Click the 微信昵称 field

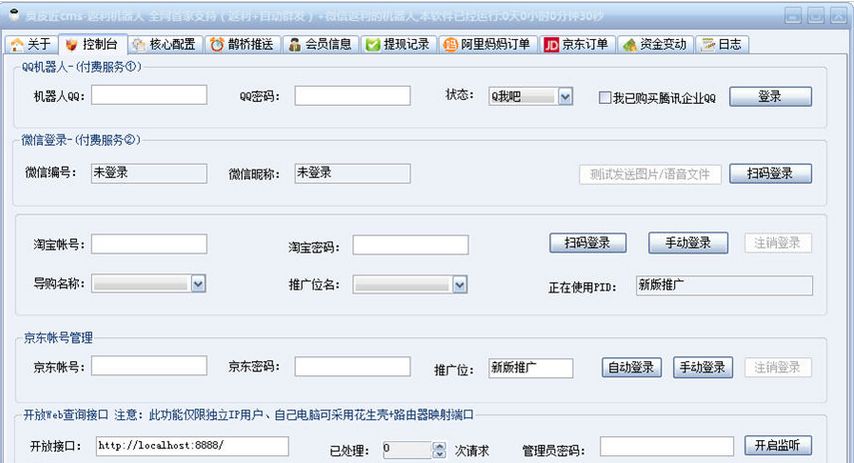point(352,173)
